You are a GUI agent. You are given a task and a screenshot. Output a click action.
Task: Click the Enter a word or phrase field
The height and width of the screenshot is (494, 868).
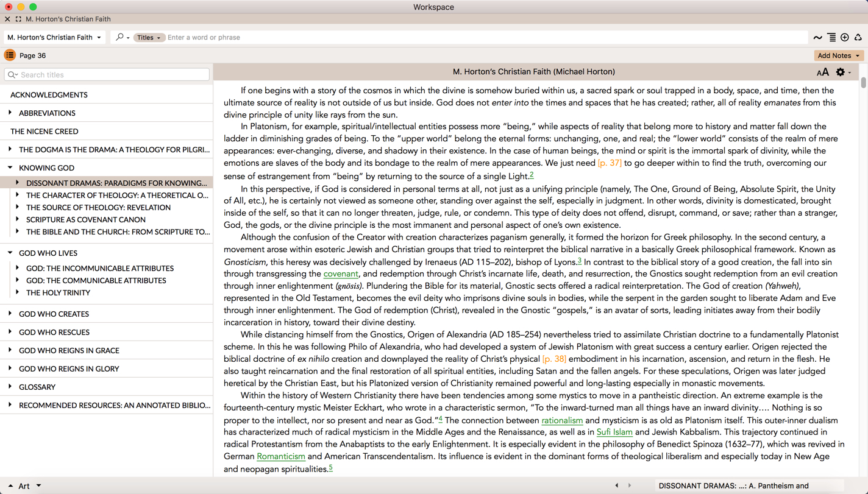(x=486, y=38)
